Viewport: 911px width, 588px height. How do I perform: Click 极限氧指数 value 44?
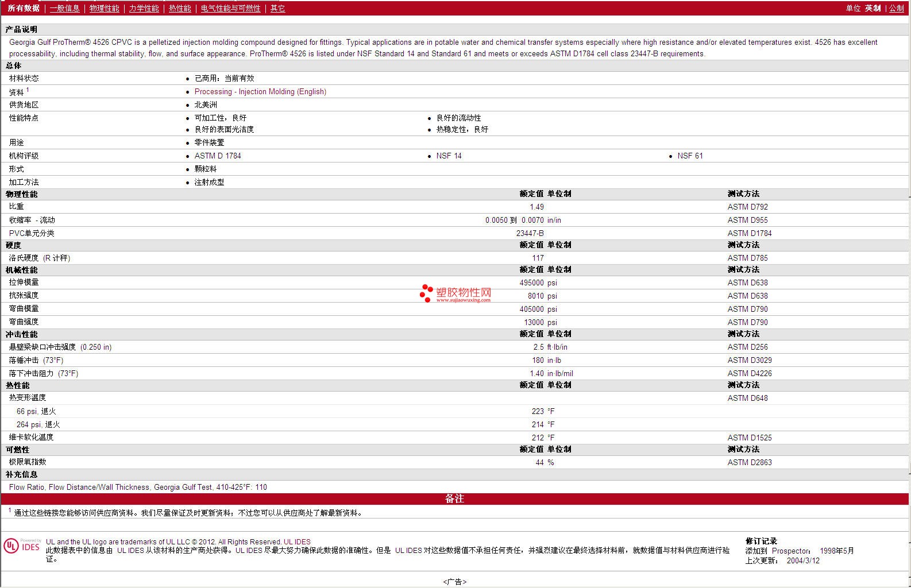tap(539, 462)
